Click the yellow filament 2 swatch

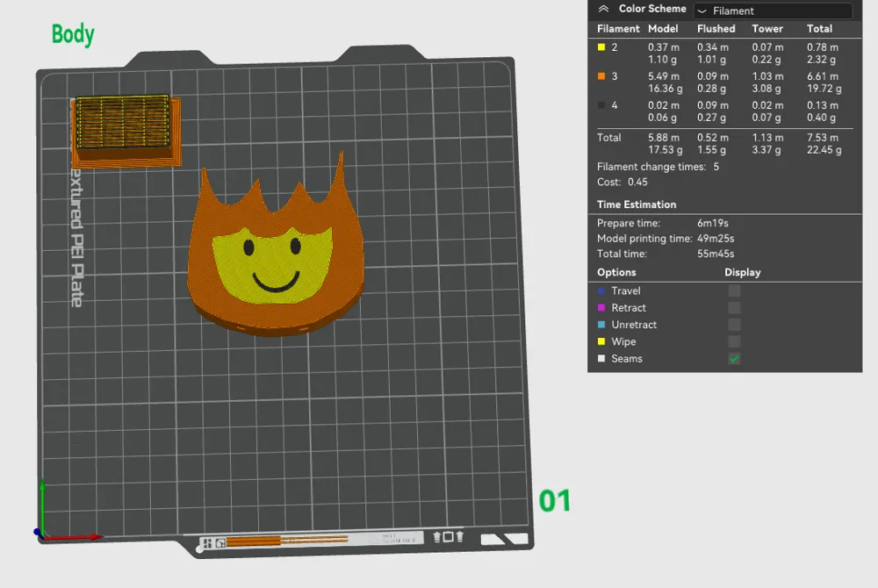click(601, 47)
